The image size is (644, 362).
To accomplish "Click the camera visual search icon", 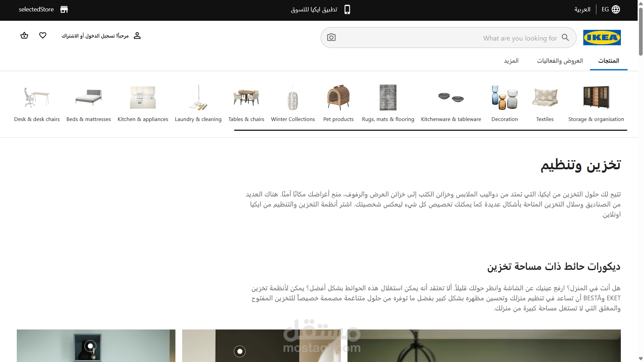I will pos(331,38).
